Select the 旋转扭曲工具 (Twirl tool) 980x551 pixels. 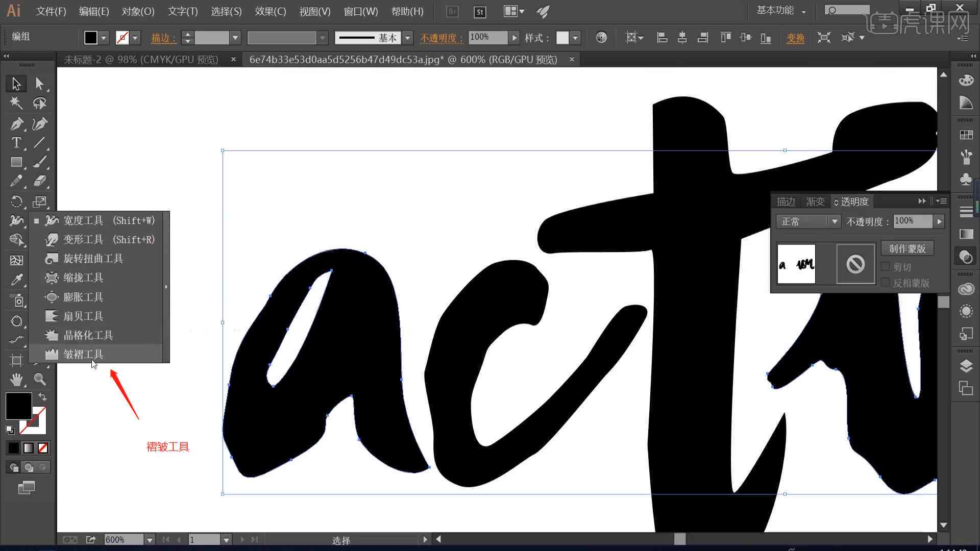pos(94,258)
